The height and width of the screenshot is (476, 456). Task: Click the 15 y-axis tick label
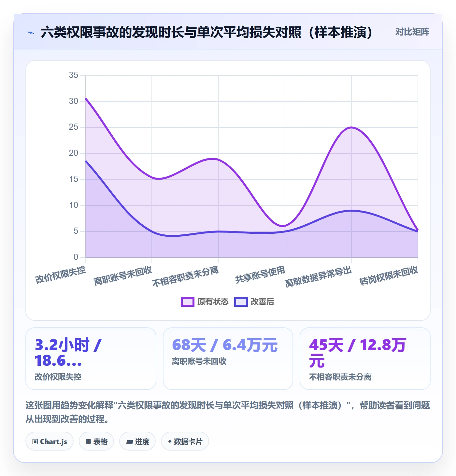[x=74, y=179]
